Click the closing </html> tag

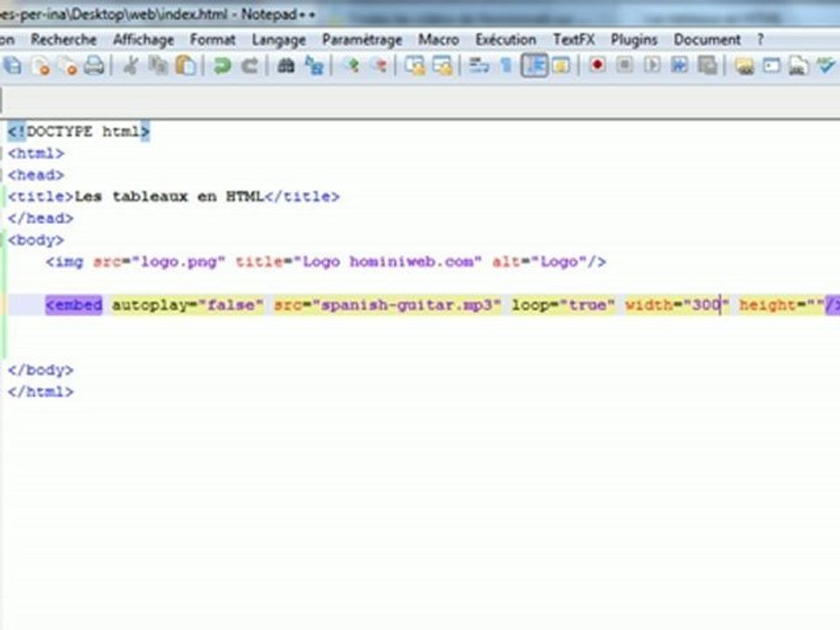point(41,392)
